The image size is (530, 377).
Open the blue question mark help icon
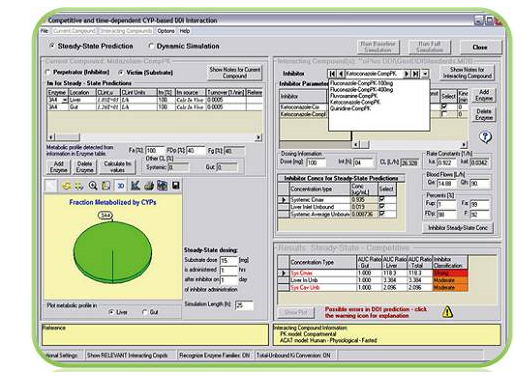[485, 137]
